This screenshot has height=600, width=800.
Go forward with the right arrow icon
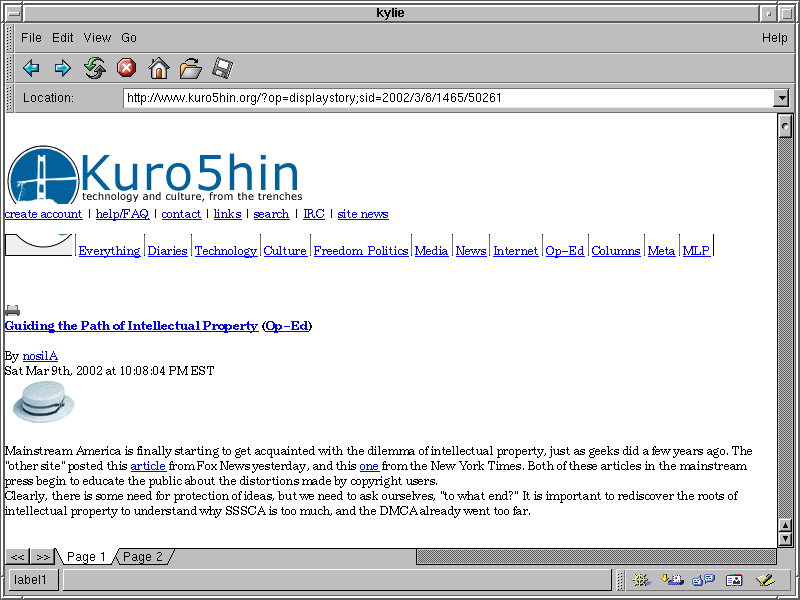click(63, 68)
